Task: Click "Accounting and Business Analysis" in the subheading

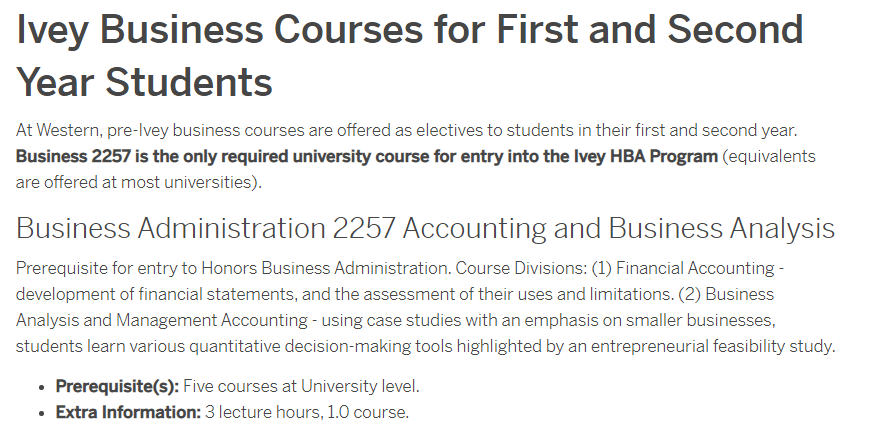Action: 619,228
